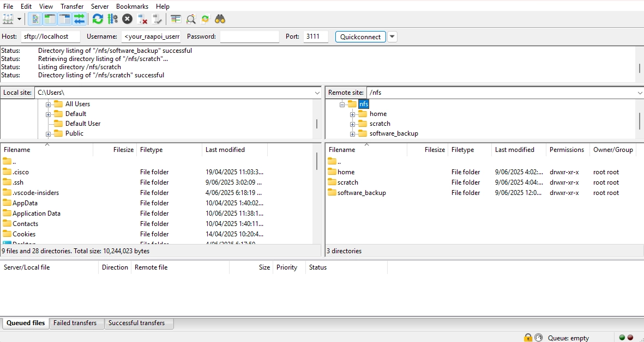Select nfs folder in remote tree
This screenshot has width=644, height=342.
click(364, 104)
